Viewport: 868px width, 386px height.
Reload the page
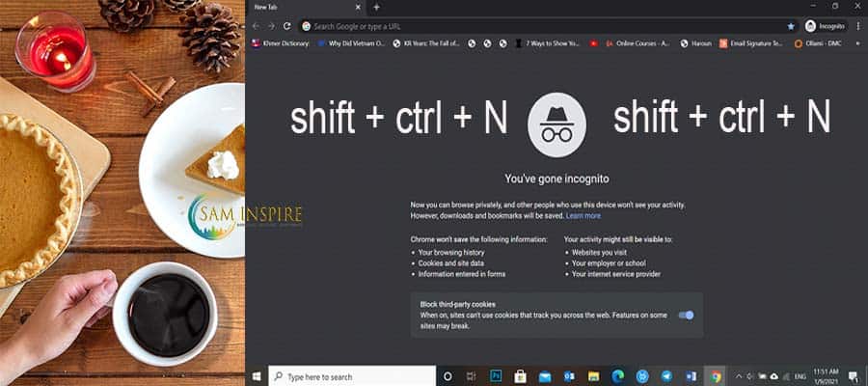coord(286,26)
